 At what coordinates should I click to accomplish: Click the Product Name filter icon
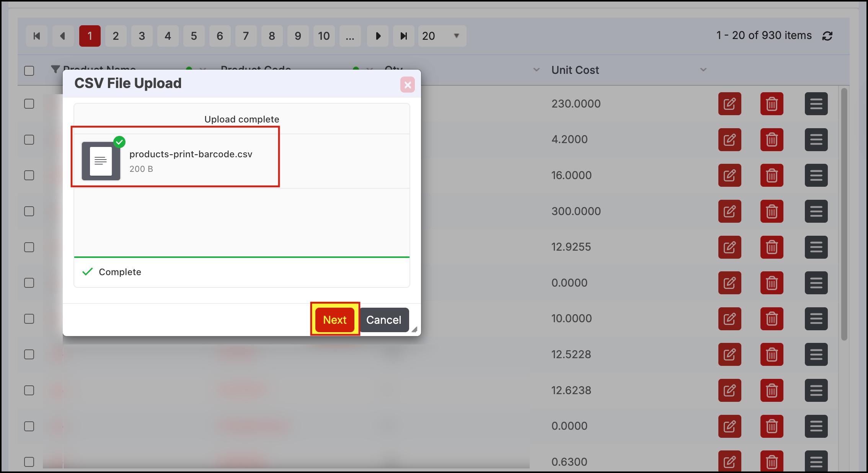tap(55, 69)
